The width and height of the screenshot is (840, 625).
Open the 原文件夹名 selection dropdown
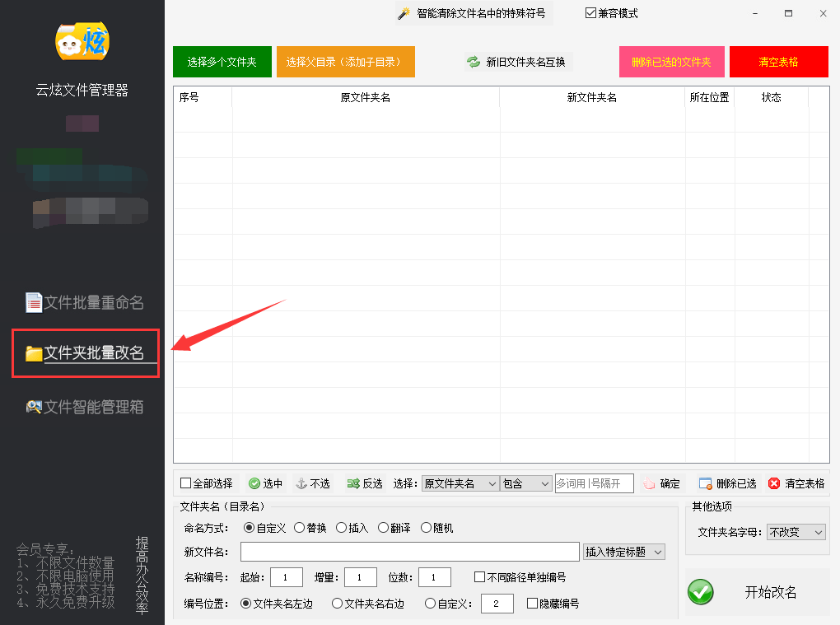[x=461, y=483]
